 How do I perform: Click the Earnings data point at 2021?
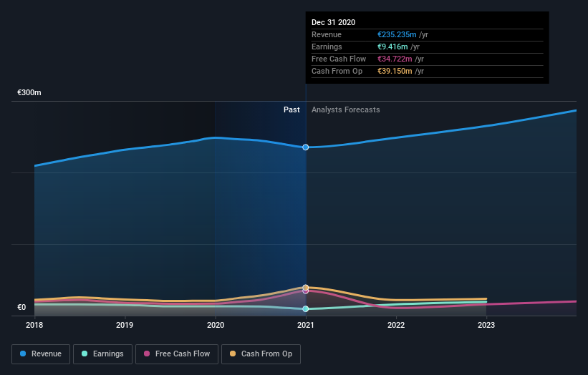pos(306,308)
